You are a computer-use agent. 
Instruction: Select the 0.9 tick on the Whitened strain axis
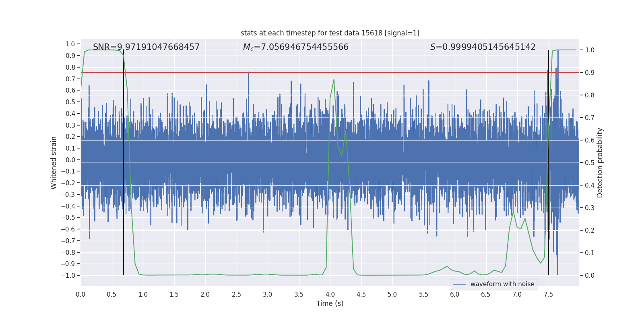[x=70, y=56]
